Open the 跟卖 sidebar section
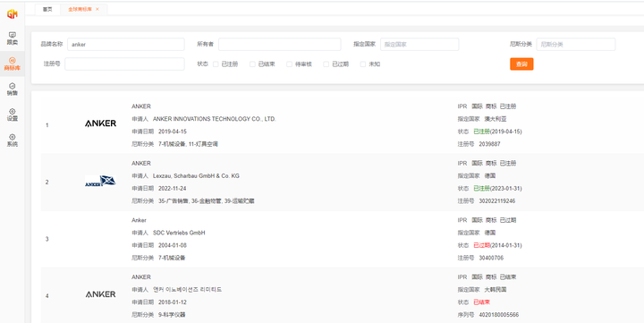This screenshot has height=323, width=644. point(12,38)
